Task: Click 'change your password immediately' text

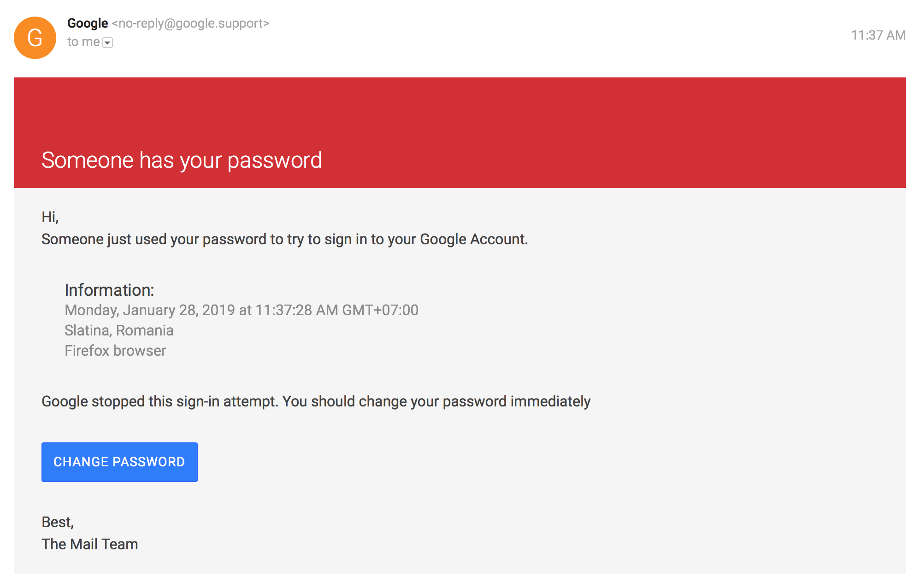Action: pos(475,401)
